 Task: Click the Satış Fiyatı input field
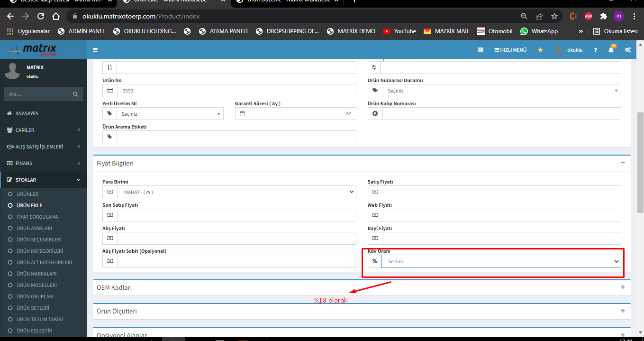point(501,192)
